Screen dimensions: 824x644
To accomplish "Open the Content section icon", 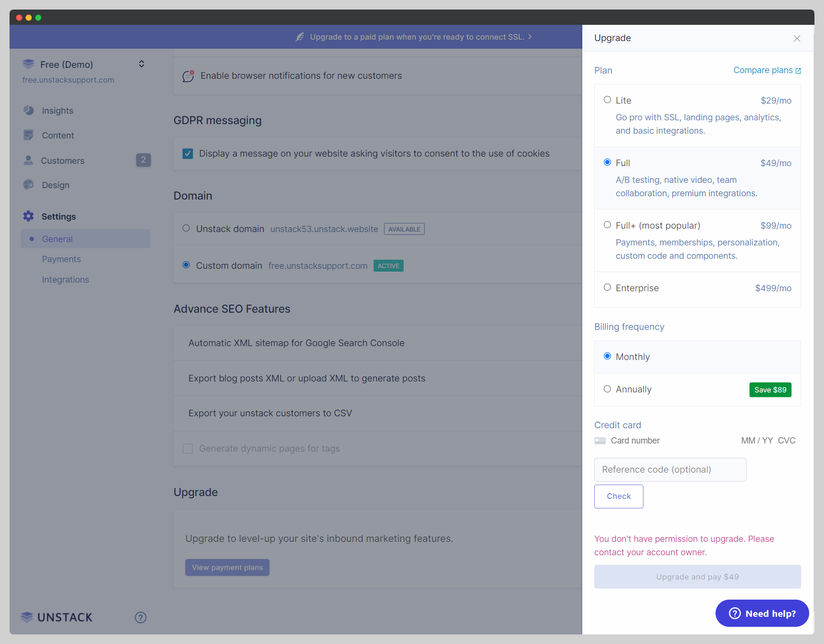I will 29,135.
